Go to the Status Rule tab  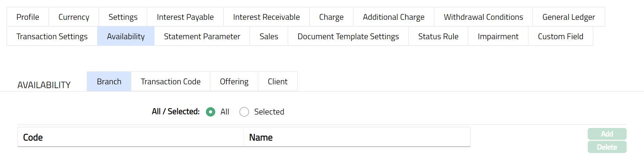click(x=438, y=36)
